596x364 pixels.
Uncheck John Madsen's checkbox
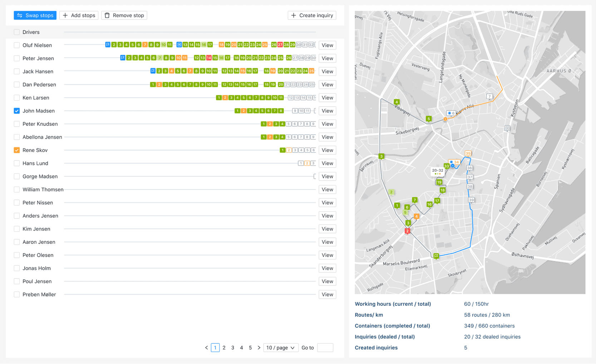coord(17,111)
